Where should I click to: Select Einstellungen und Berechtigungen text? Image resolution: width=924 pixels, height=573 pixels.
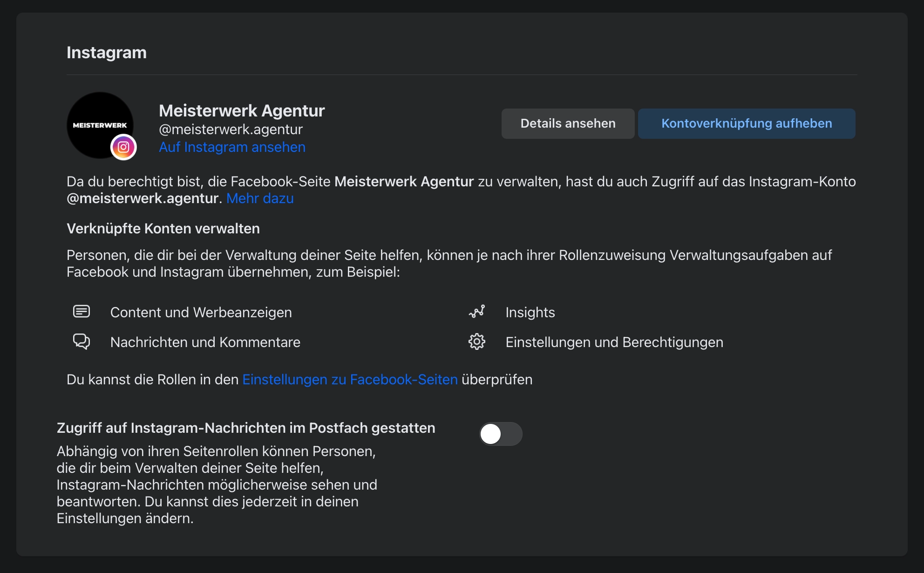(x=614, y=342)
